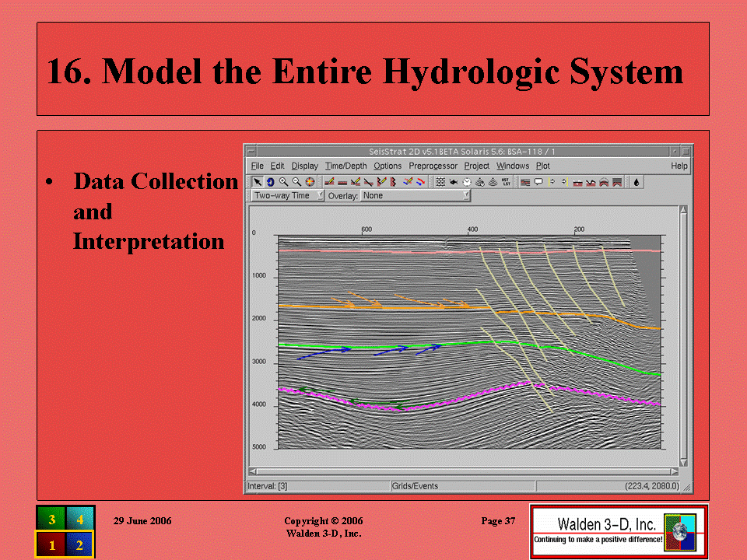The width and height of the screenshot is (747, 560).
Task: Open the Help menu
Action: click(x=679, y=166)
